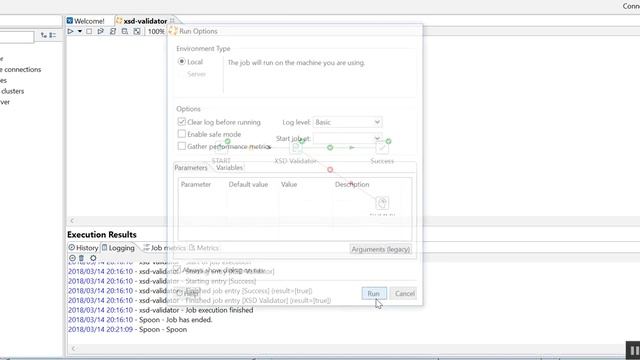The width and height of the screenshot is (640, 360).
Task: Switch to Parameters tab in Run Options
Action: click(191, 168)
